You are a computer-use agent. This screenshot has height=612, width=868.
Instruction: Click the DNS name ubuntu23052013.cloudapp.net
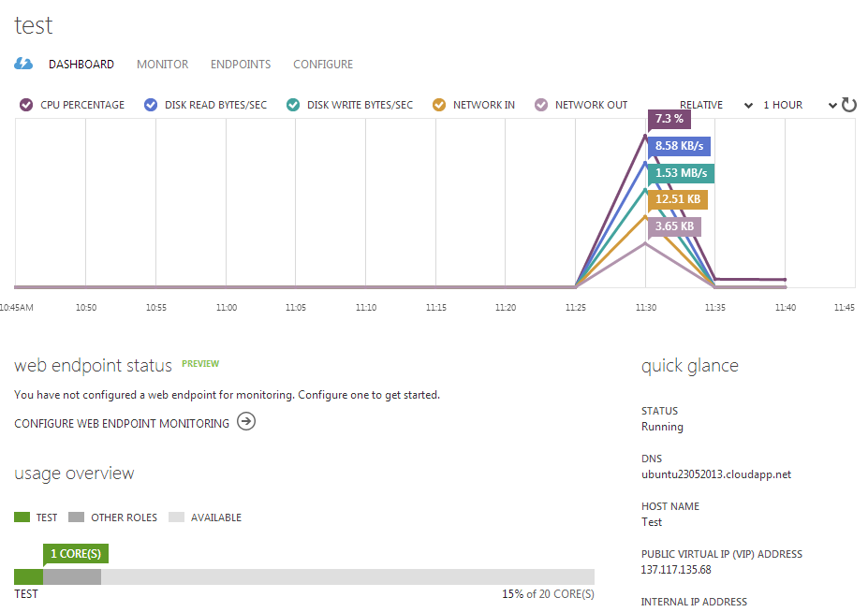coord(715,474)
